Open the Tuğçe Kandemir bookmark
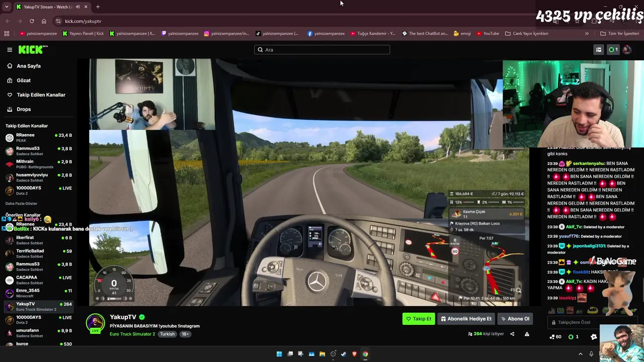This screenshot has width=644, height=362. (373, 34)
